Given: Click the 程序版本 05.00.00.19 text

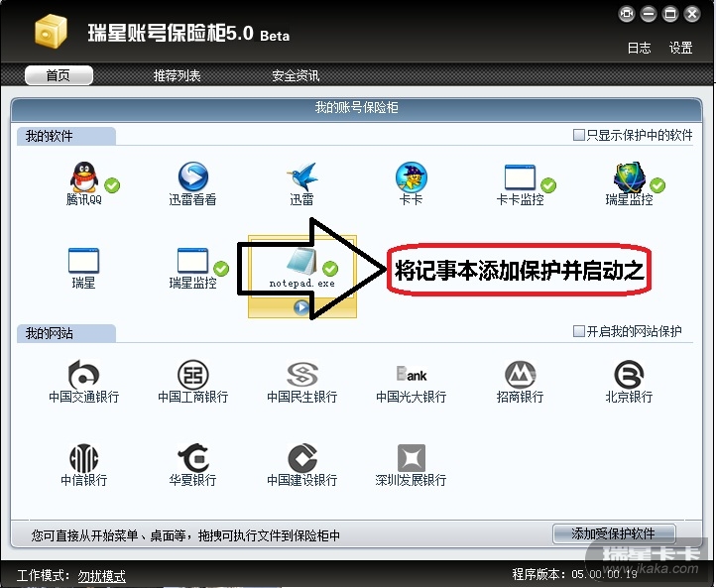Looking at the screenshot, I should [x=574, y=574].
